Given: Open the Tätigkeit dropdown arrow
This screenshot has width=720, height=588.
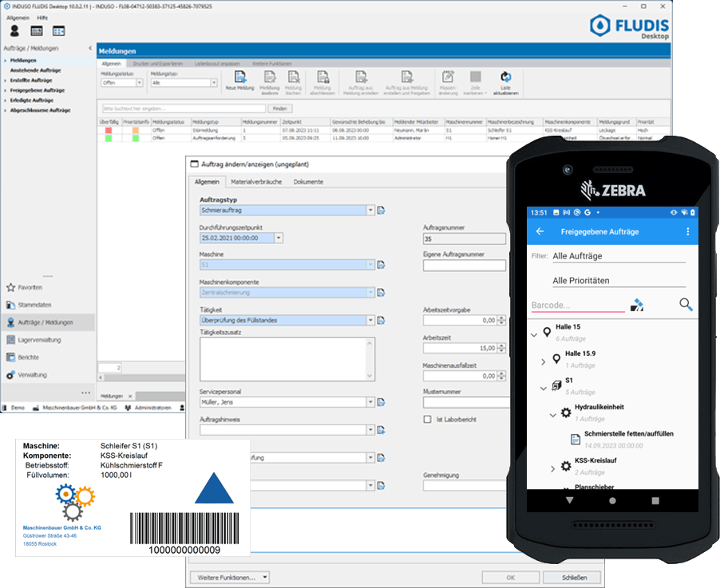Looking at the screenshot, I should tap(370, 321).
